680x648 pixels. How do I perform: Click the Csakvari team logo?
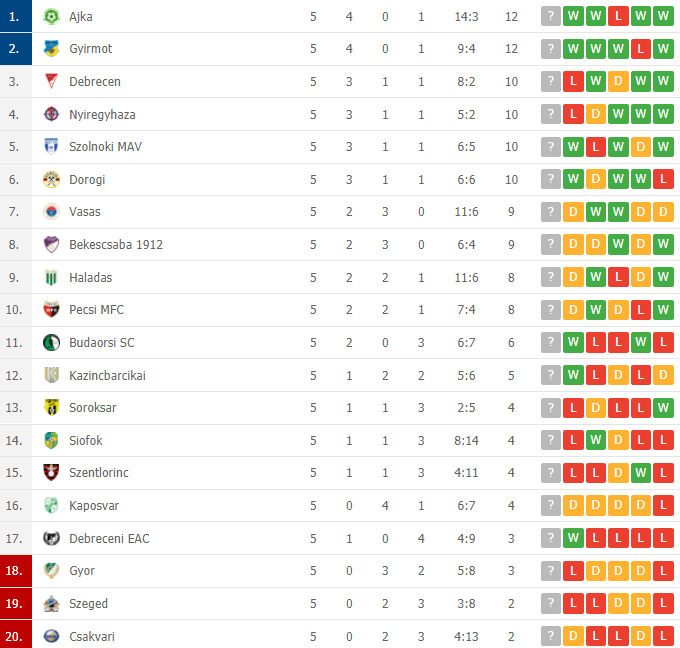coord(51,636)
